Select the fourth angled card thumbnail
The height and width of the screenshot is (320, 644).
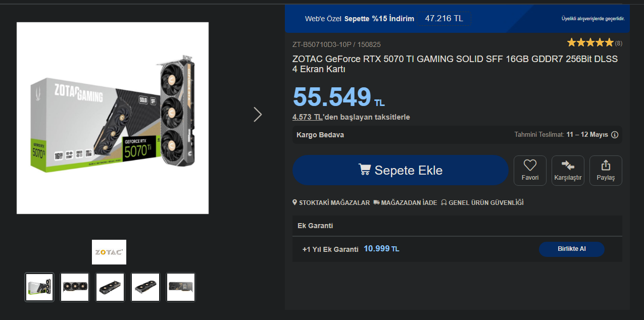145,287
